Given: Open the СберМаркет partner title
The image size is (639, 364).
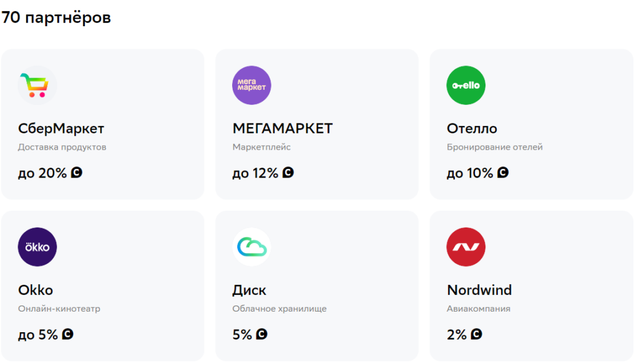Looking at the screenshot, I should click(61, 129).
